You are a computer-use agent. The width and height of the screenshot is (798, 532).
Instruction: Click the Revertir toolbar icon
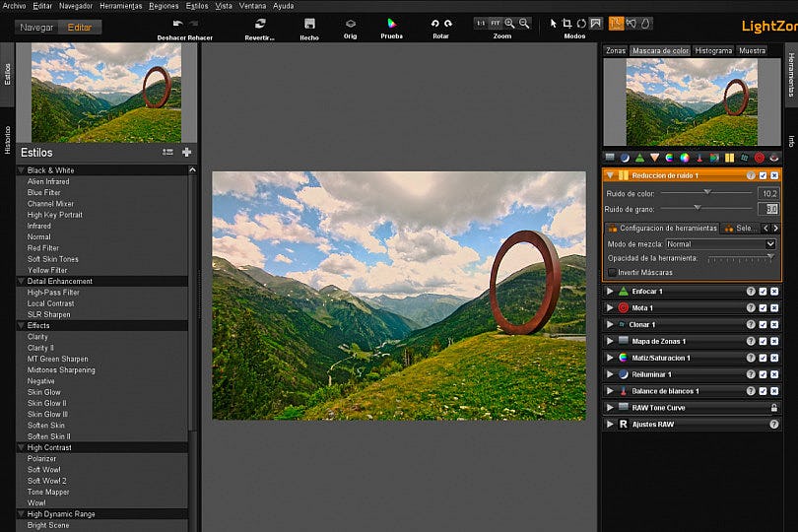click(x=260, y=24)
